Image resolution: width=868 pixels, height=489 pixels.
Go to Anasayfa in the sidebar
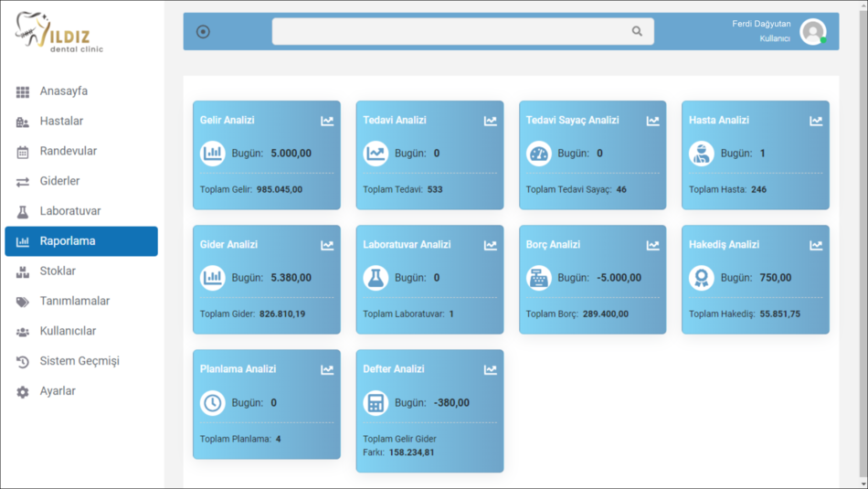[64, 91]
